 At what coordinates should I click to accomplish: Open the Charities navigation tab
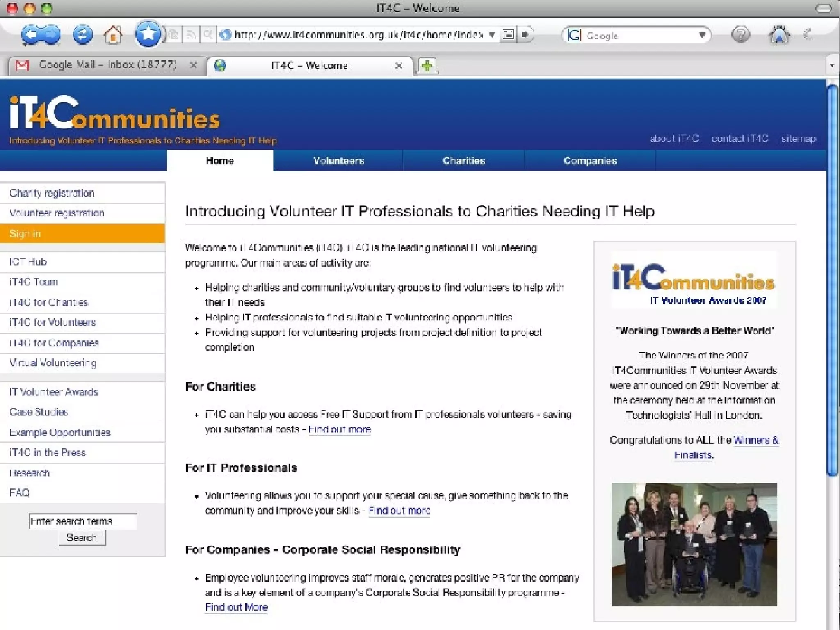coord(463,161)
